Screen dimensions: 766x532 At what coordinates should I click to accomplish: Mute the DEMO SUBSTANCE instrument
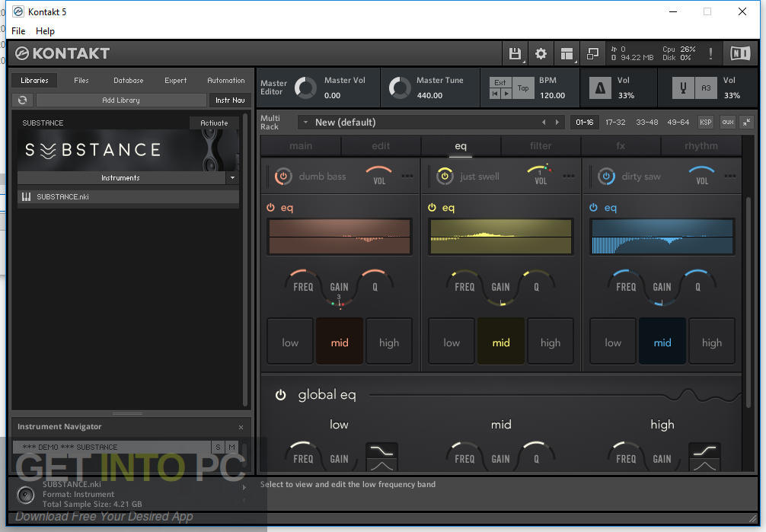click(231, 447)
